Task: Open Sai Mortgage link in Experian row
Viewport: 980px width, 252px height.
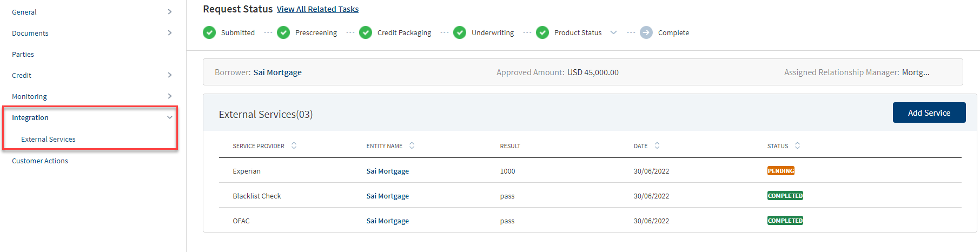Action: (x=388, y=171)
